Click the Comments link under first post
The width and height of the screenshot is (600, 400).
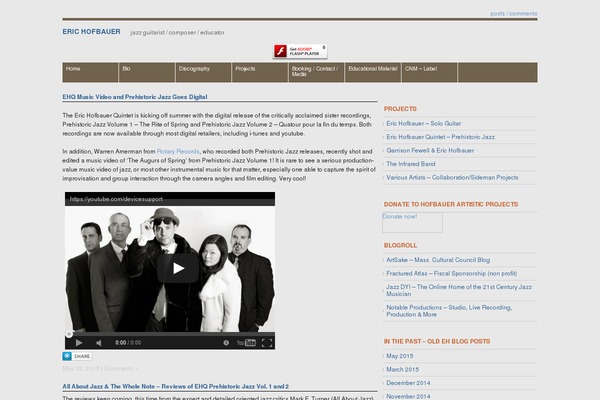click(x=121, y=369)
